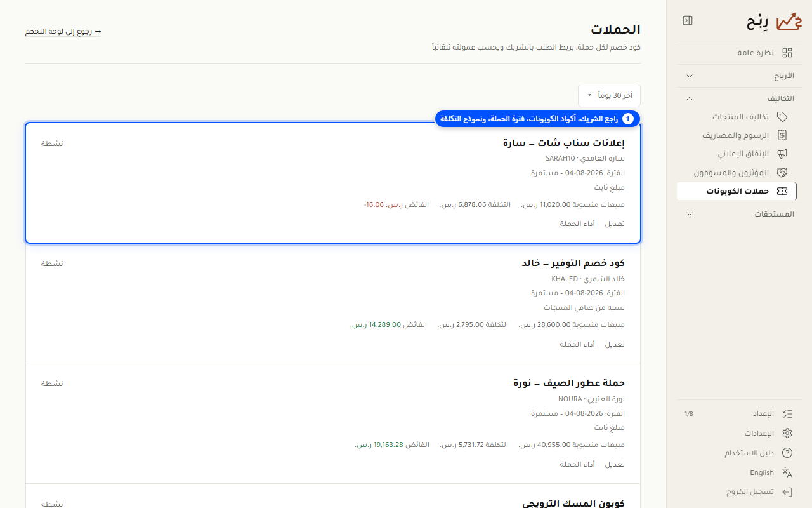
Task: Click تعديل for حملة عطور الصيف campaign
Action: 615,464
